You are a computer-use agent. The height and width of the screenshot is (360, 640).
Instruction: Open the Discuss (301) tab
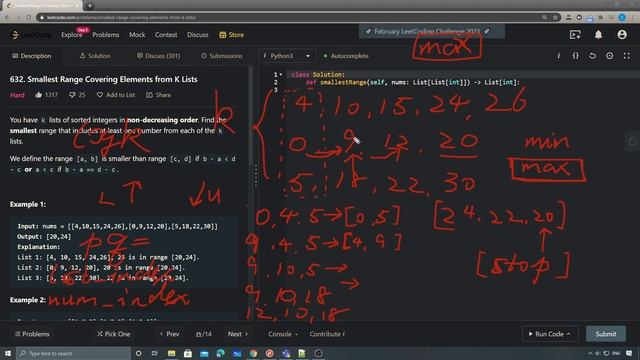pos(158,56)
